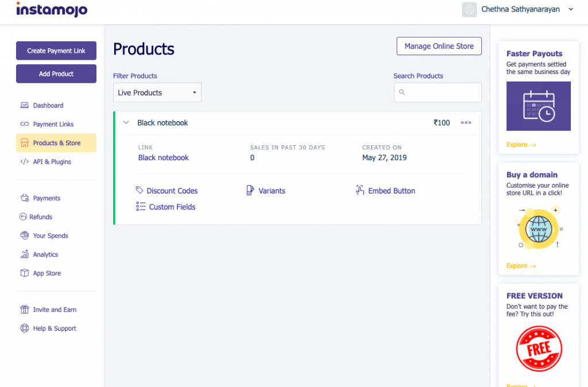
Task: Click the App Store box icon
Action: click(24, 273)
